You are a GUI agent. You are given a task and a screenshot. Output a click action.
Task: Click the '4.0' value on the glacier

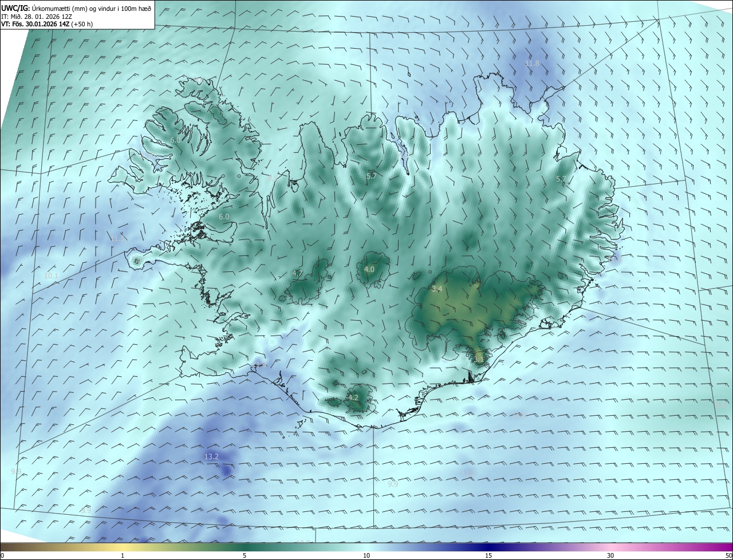[x=369, y=269]
